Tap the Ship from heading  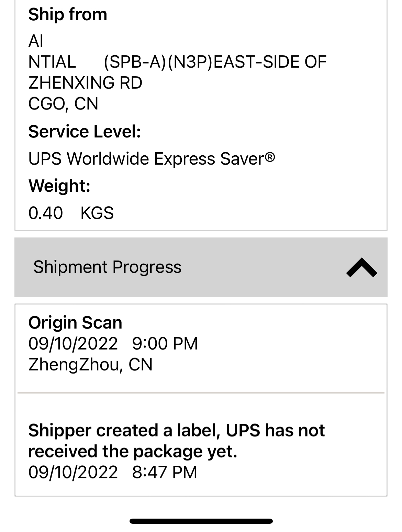[x=68, y=14]
